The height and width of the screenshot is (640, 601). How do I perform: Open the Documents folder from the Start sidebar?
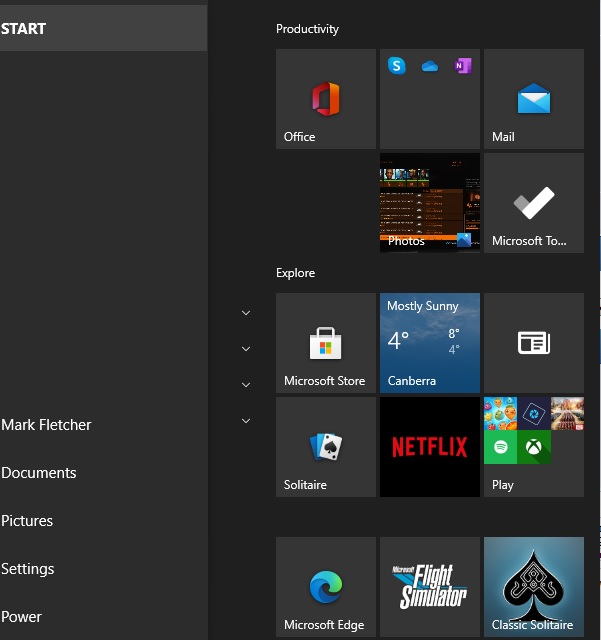click(x=39, y=473)
